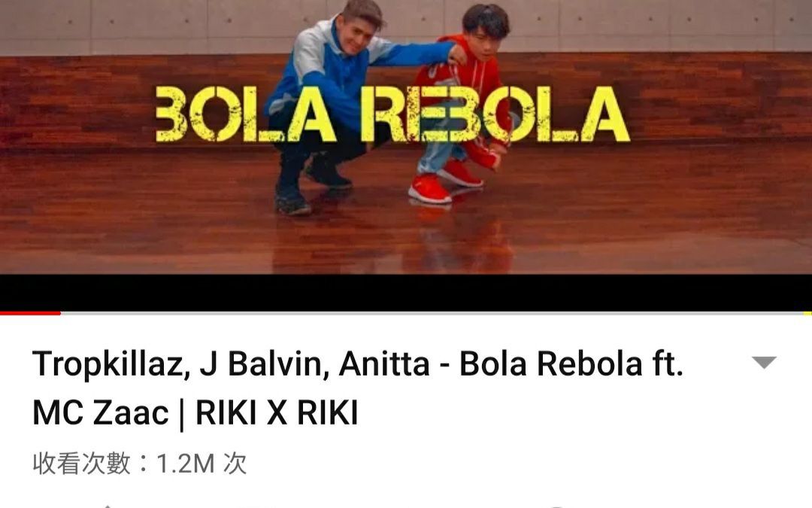Tap the yellow BOLA REBOLA overlay text
Image resolution: width=812 pixels, height=508 pixels.
[392, 114]
